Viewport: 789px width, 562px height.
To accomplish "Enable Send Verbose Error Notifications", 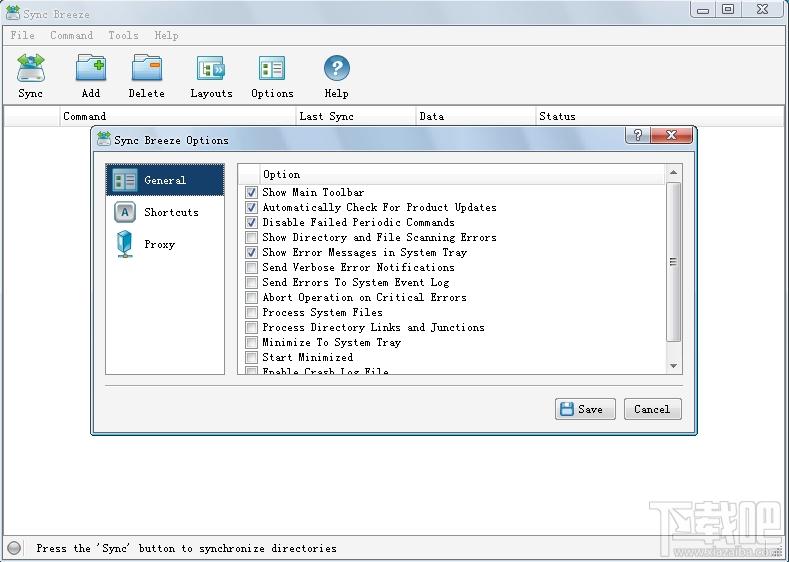I will click(x=252, y=267).
